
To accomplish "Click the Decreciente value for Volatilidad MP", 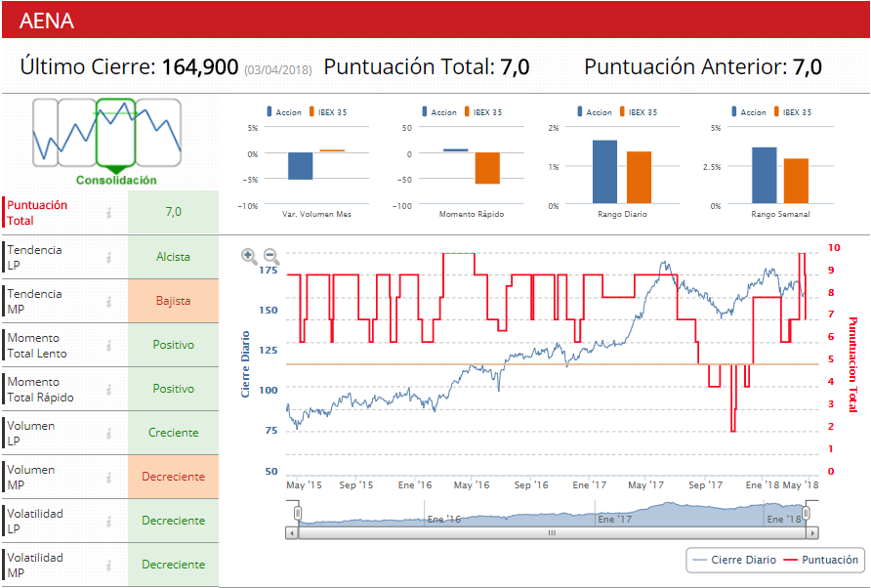I will pyautogui.click(x=173, y=565).
